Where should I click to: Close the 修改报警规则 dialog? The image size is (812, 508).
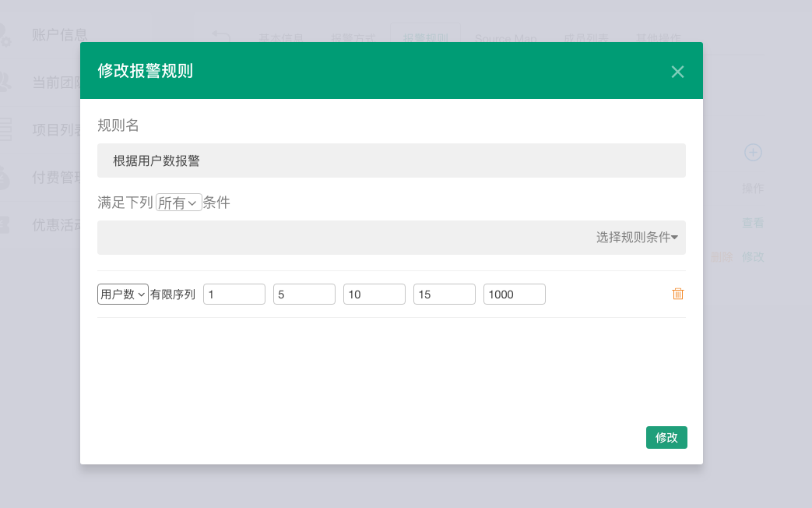click(x=677, y=72)
